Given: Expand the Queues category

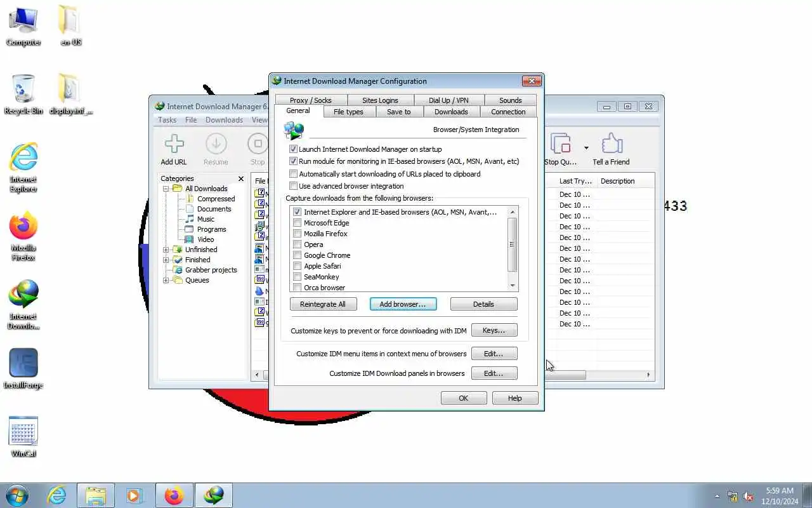Looking at the screenshot, I should click(166, 280).
